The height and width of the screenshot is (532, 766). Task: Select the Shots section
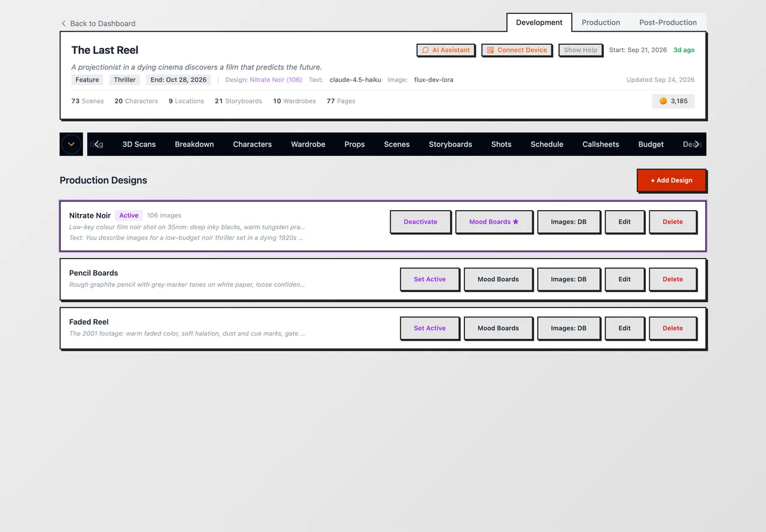click(x=501, y=144)
